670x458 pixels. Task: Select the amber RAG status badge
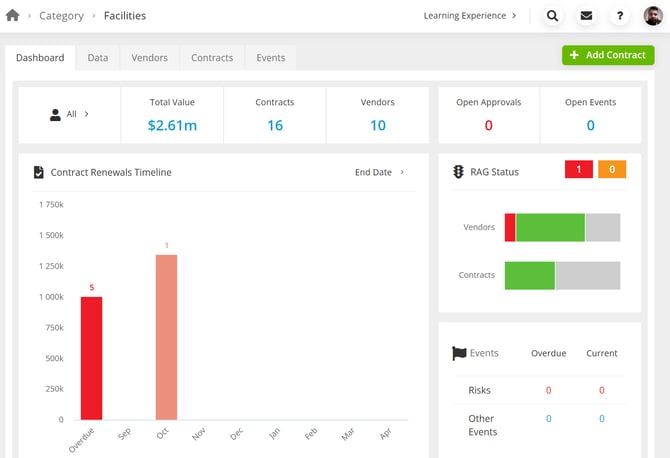coord(612,169)
